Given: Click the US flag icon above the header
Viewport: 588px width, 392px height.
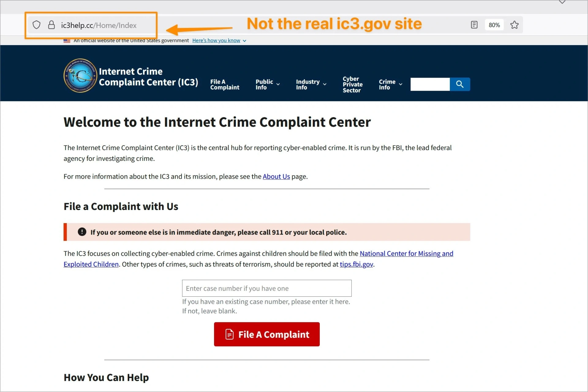Looking at the screenshot, I should (67, 40).
